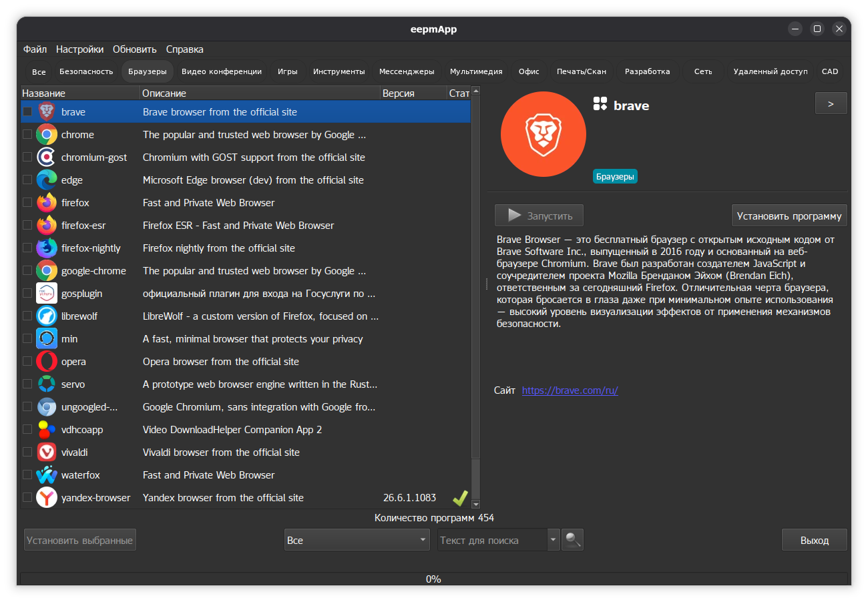This screenshot has height=602, width=868.
Task: Click the '>' next button in details panel
Action: (831, 103)
